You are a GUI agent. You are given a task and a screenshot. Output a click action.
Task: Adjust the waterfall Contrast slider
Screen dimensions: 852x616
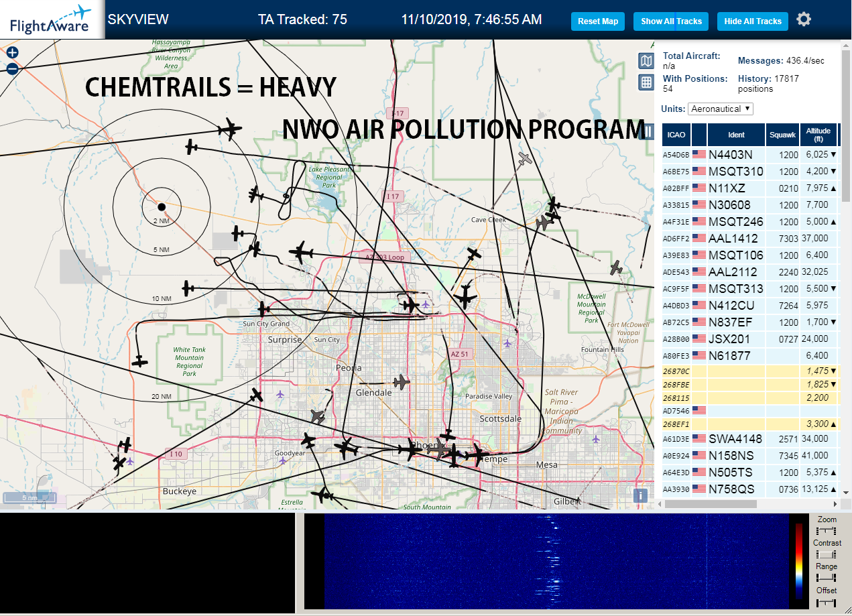tap(827, 554)
